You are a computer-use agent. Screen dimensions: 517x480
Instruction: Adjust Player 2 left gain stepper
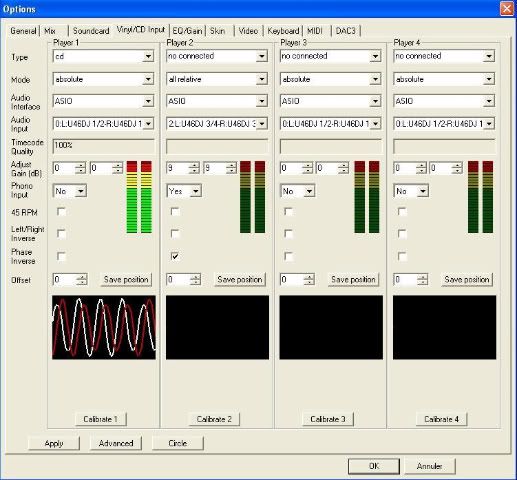click(194, 168)
